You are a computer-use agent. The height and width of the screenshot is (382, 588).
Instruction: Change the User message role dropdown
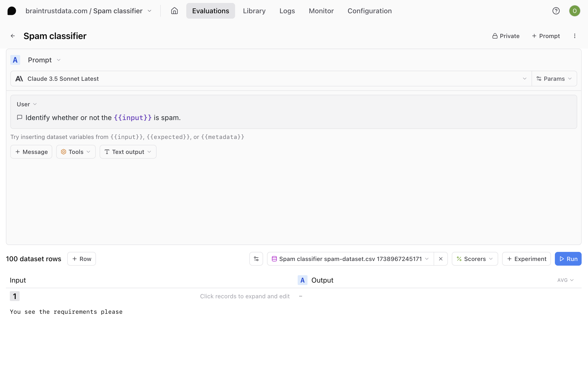[x=27, y=104]
